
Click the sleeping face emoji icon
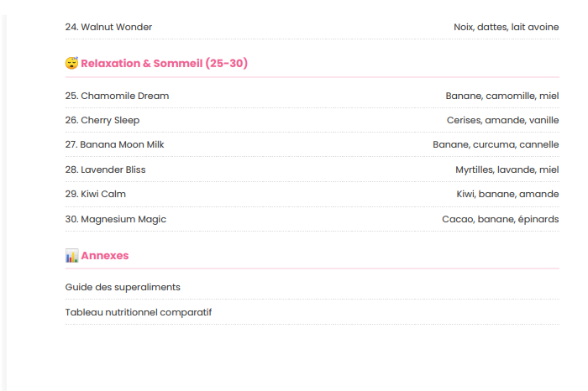pyautogui.click(x=71, y=64)
